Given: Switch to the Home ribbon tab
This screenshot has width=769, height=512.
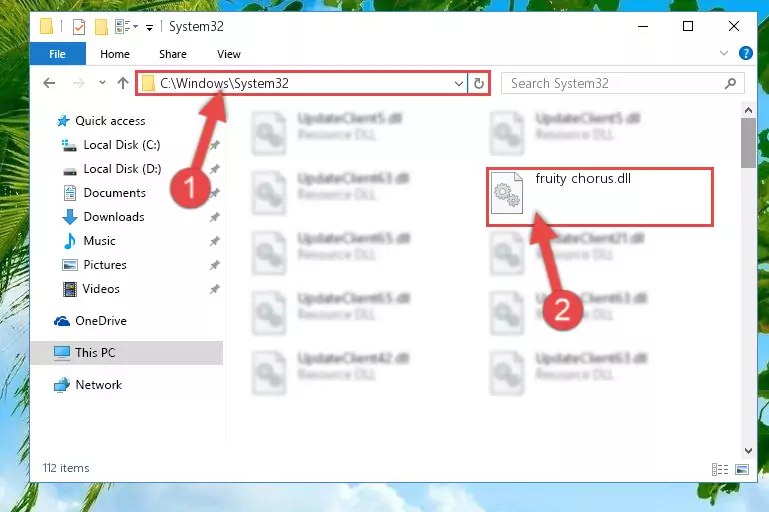Looking at the screenshot, I should click(x=115, y=54).
